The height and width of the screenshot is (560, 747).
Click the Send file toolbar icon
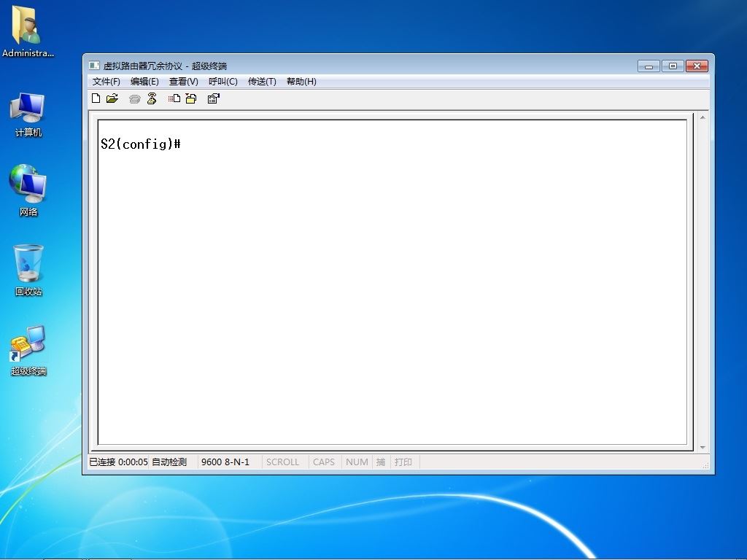click(x=174, y=98)
